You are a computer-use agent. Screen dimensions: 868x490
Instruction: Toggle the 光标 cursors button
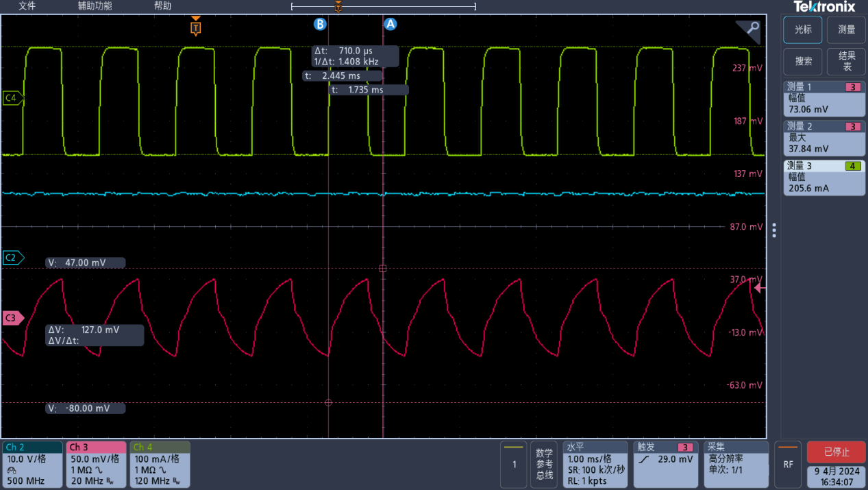803,30
